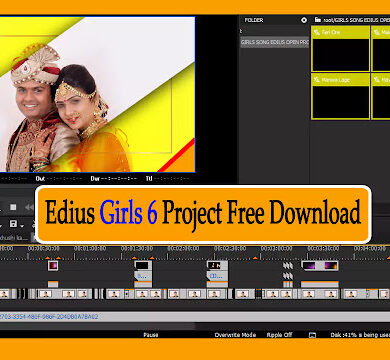The height and width of the screenshot is (360, 390).
Task: Stop playback with the square stop button
Action: (13, 207)
